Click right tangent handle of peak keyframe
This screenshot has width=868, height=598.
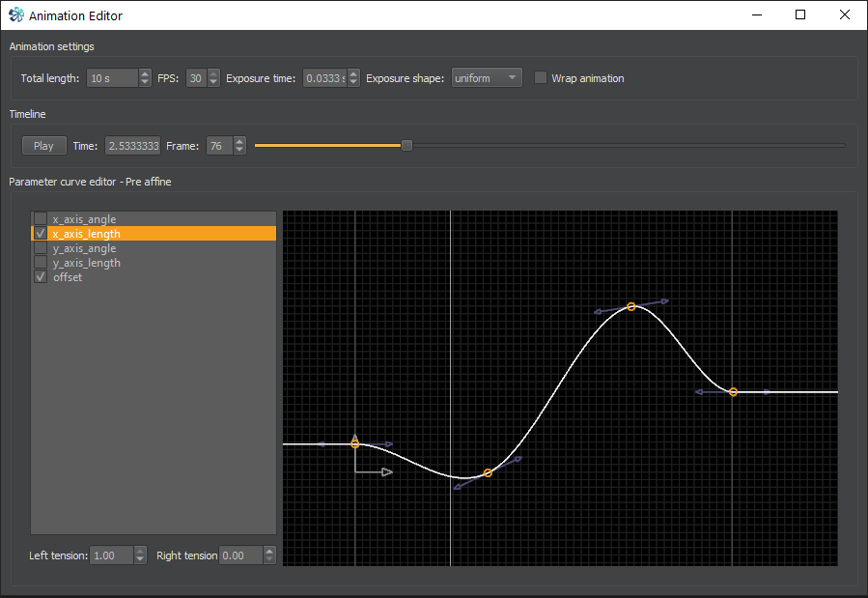[665, 301]
